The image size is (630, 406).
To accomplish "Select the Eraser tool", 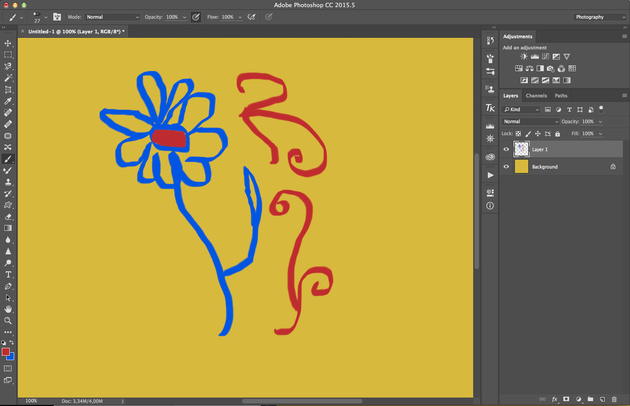I will coord(8,216).
